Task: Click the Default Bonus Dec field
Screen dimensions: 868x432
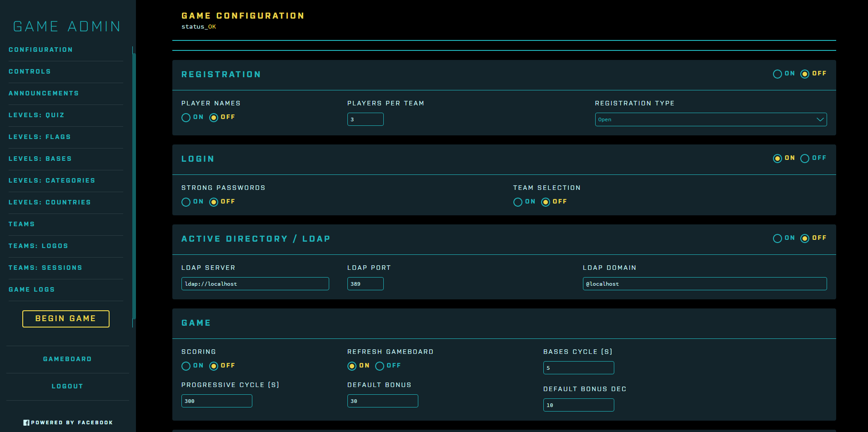Action: (579, 405)
